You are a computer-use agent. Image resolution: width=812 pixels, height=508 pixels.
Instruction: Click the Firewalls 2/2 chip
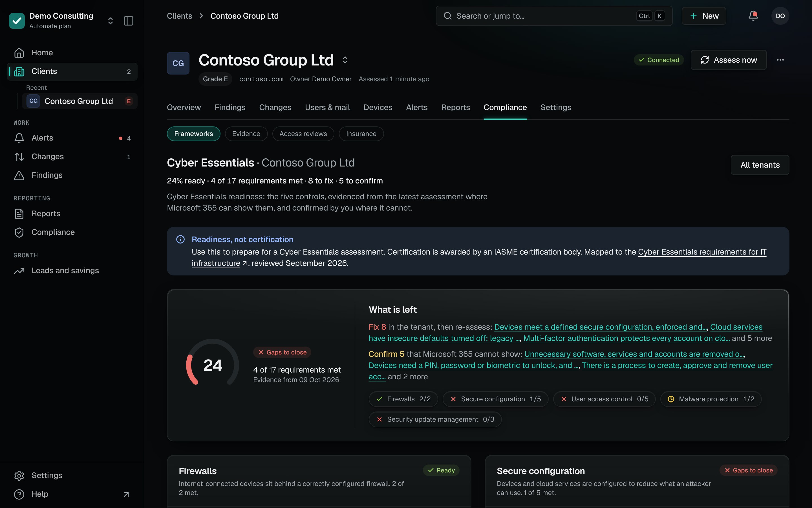coord(403,399)
